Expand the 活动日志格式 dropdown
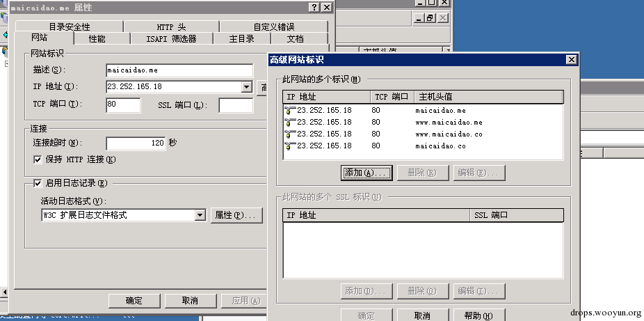Viewport: 644px width, 321px height. (x=200, y=215)
